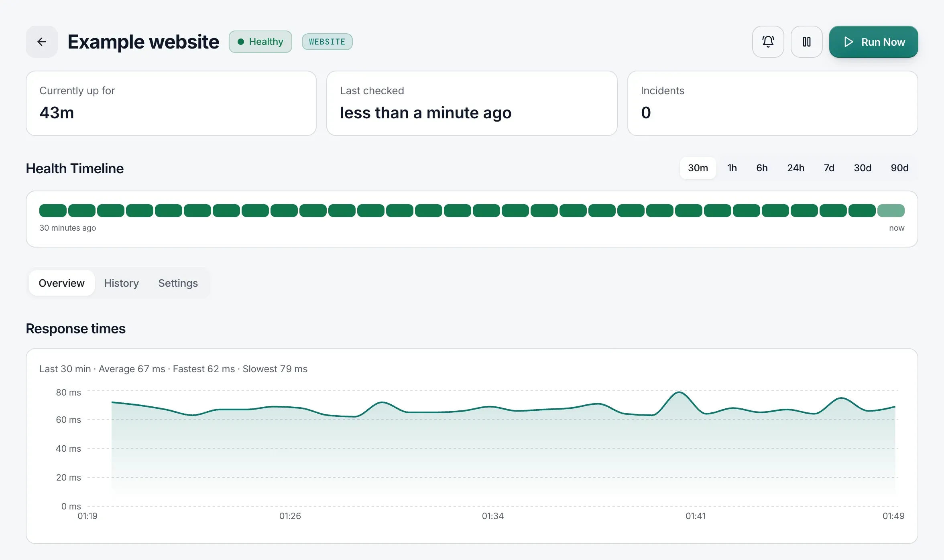Viewport: 944px width, 560px height.
Task: Click the 01:19 time axis label
Action: click(87, 516)
